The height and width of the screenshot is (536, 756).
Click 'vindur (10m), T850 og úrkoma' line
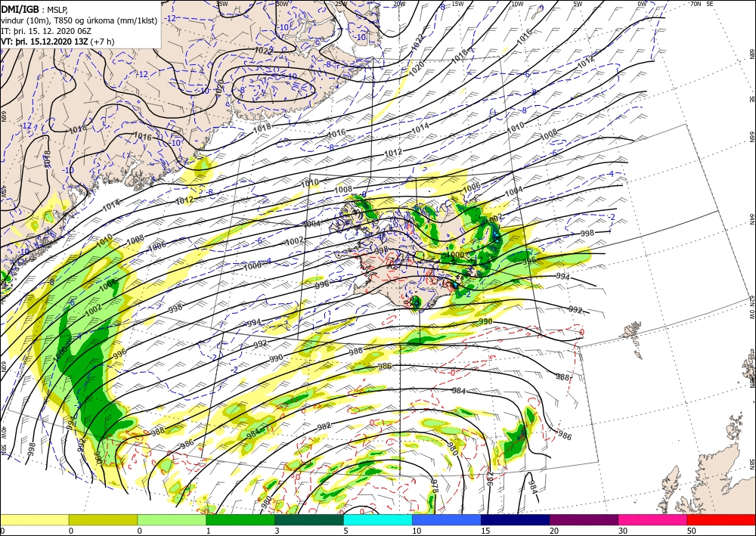(x=79, y=20)
